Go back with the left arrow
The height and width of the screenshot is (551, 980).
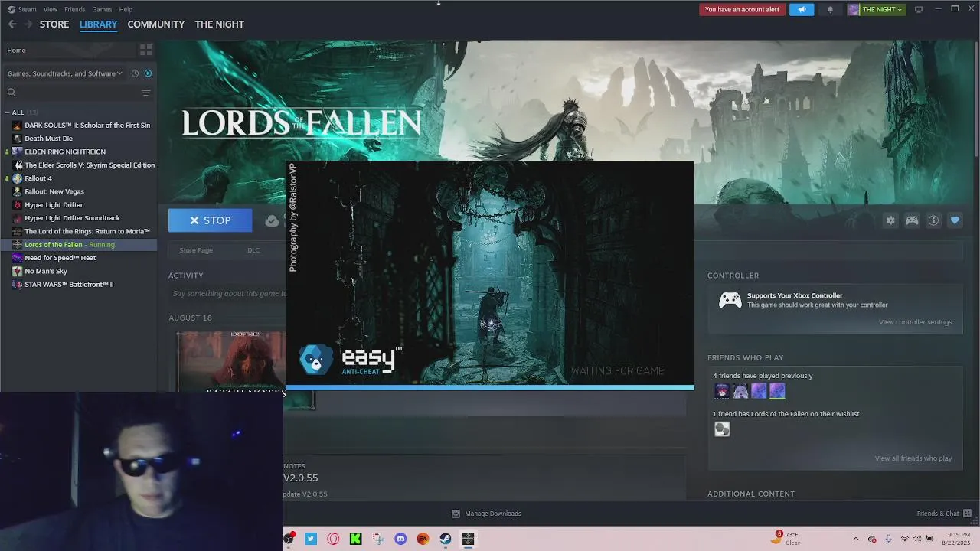(x=12, y=24)
